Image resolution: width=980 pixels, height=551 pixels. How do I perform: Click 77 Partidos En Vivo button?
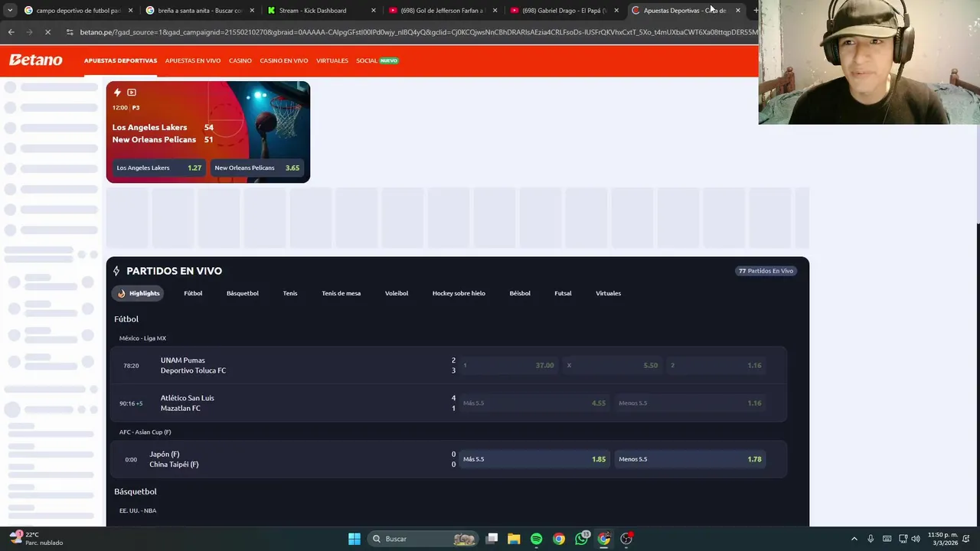point(766,271)
